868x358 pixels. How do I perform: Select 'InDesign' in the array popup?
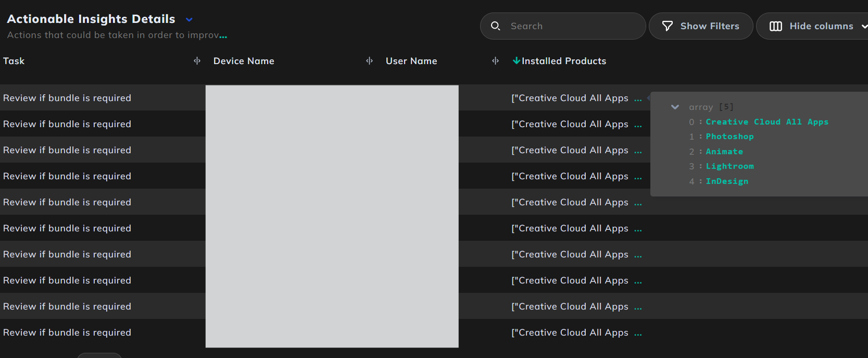click(x=727, y=181)
